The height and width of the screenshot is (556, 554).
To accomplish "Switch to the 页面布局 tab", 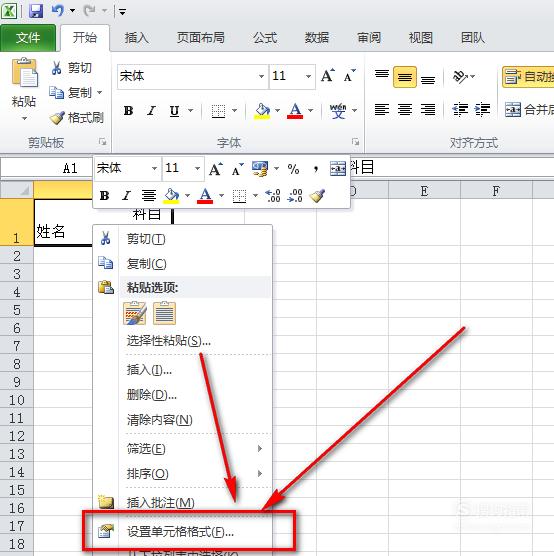I will pyautogui.click(x=201, y=38).
